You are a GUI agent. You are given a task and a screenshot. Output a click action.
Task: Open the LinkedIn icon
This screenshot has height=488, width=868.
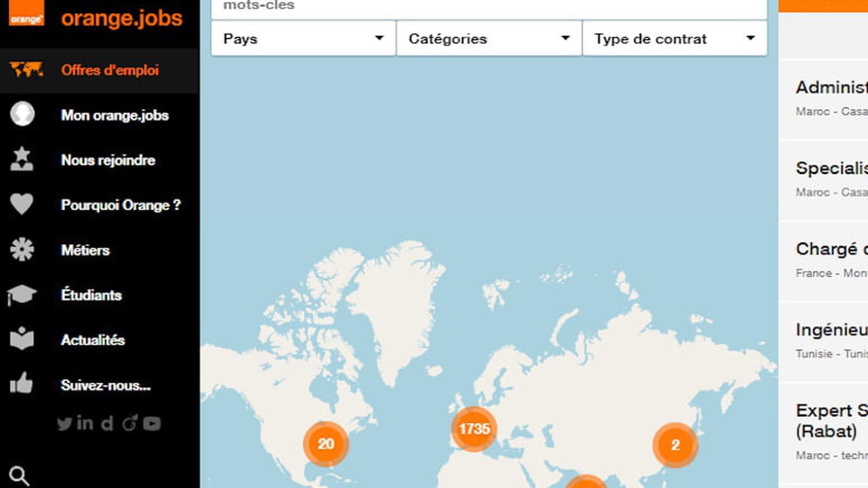(x=85, y=422)
